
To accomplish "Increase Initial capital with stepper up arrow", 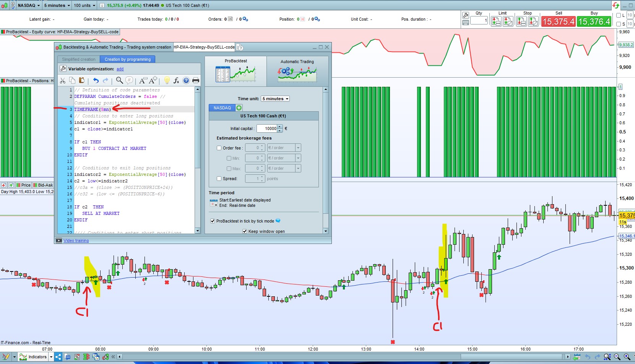I will pyautogui.click(x=280, y=127).
